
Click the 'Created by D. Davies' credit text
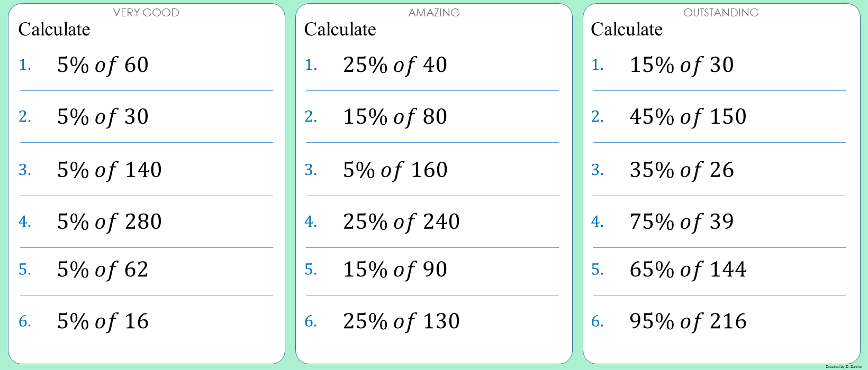pyautogui.click(x=844, y=366)
